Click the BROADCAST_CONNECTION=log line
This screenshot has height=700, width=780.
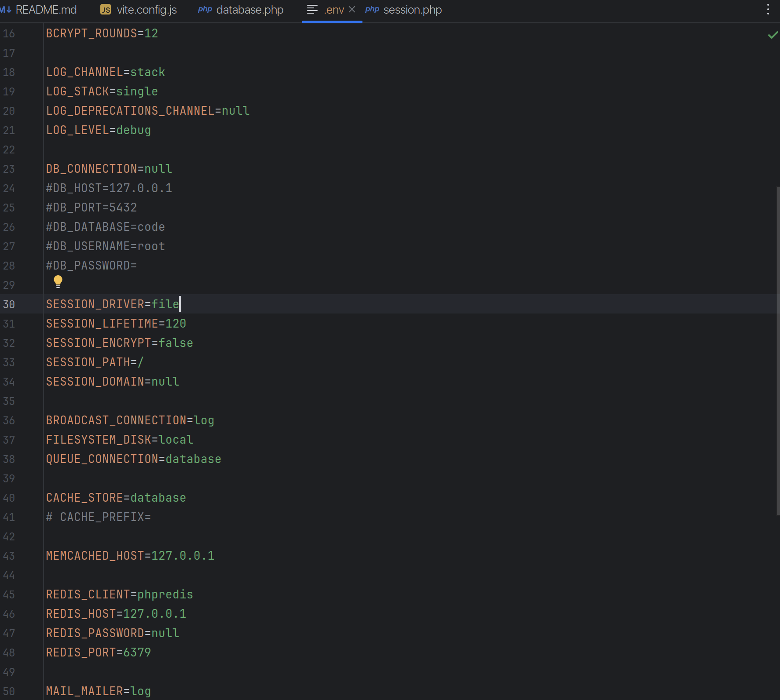[x=130, y=420]
